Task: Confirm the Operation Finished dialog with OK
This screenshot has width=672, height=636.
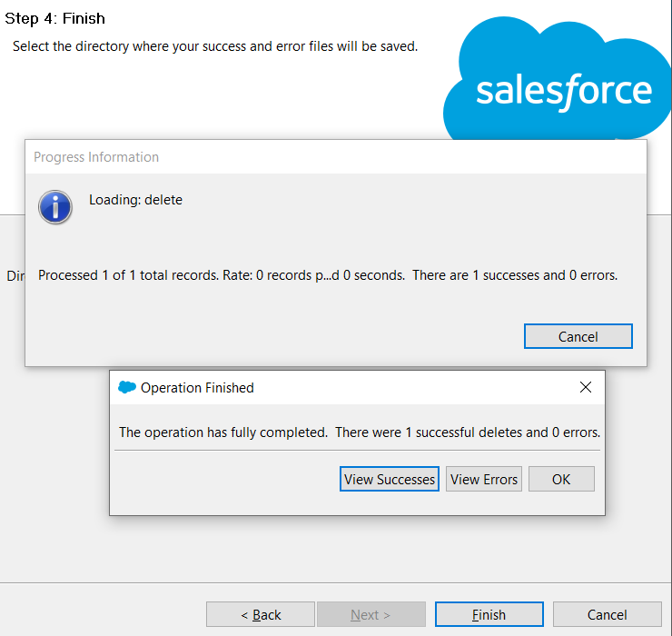Action: 561,479
